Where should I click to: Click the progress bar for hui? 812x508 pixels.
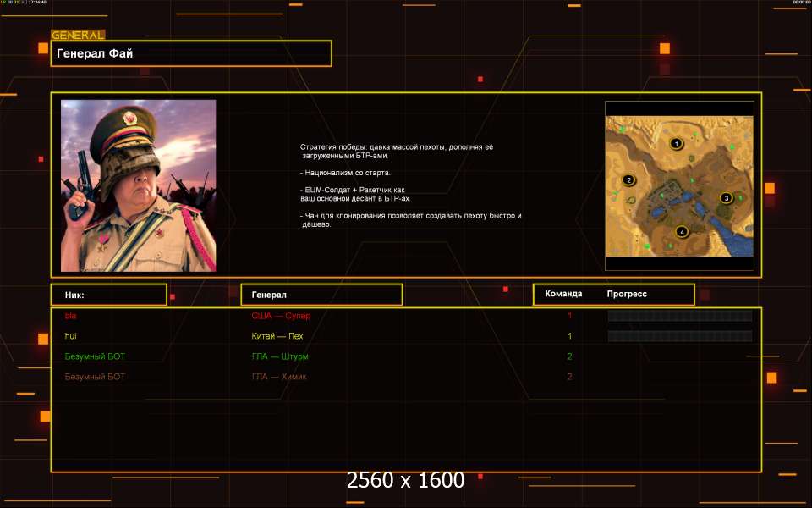(x=679, y=336)
